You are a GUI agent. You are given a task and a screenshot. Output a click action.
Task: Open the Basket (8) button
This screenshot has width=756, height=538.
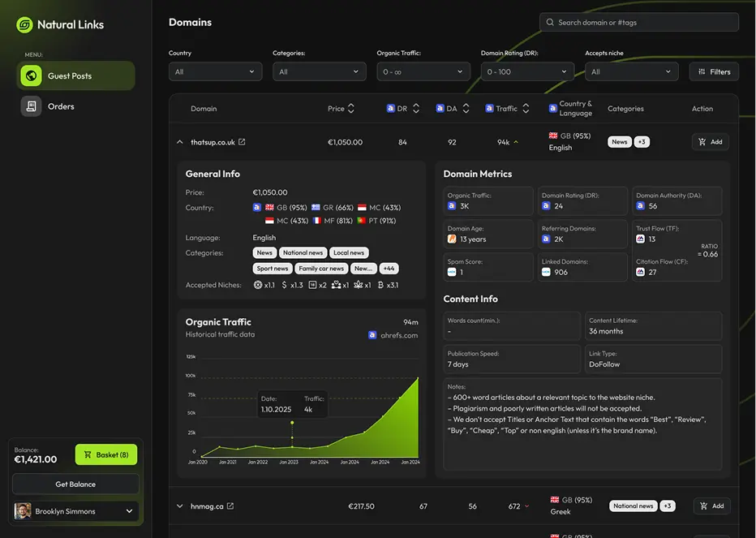click(106, 455)
